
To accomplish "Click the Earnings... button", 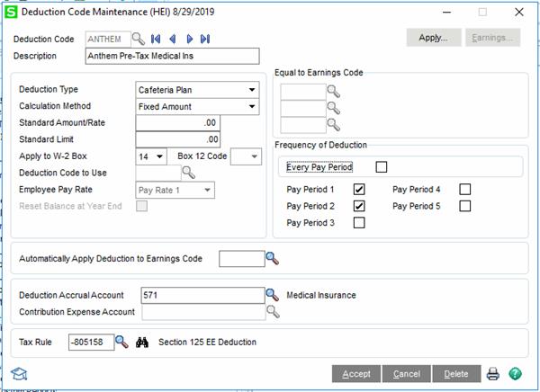I will click(493, 38).
